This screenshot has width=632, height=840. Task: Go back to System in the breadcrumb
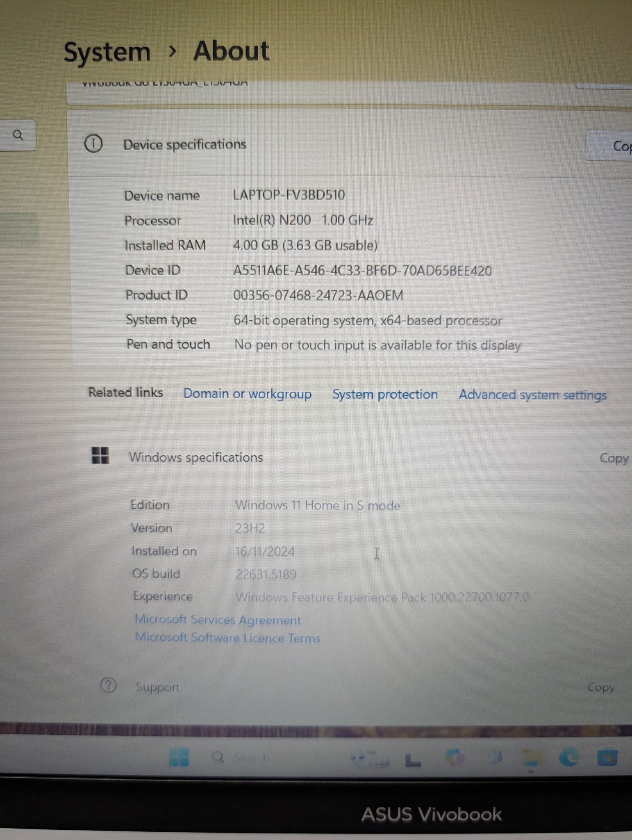pyautogui.click(x=107, y=52)
